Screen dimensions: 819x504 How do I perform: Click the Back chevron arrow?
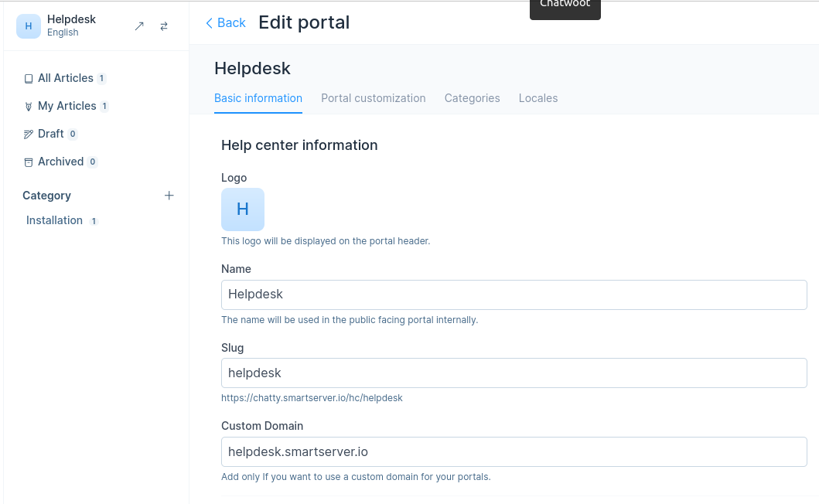pos(209,23)
